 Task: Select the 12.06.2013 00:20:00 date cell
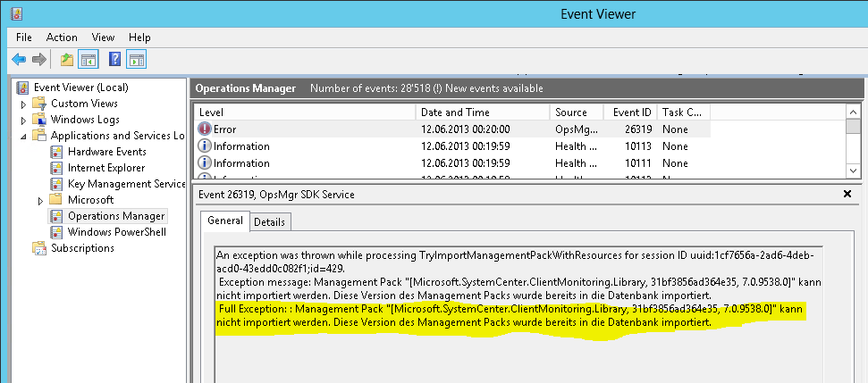coord(466,129)
